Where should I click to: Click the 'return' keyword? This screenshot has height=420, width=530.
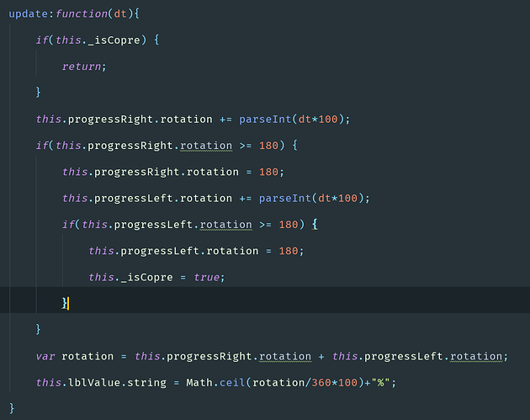click(82, 66)
